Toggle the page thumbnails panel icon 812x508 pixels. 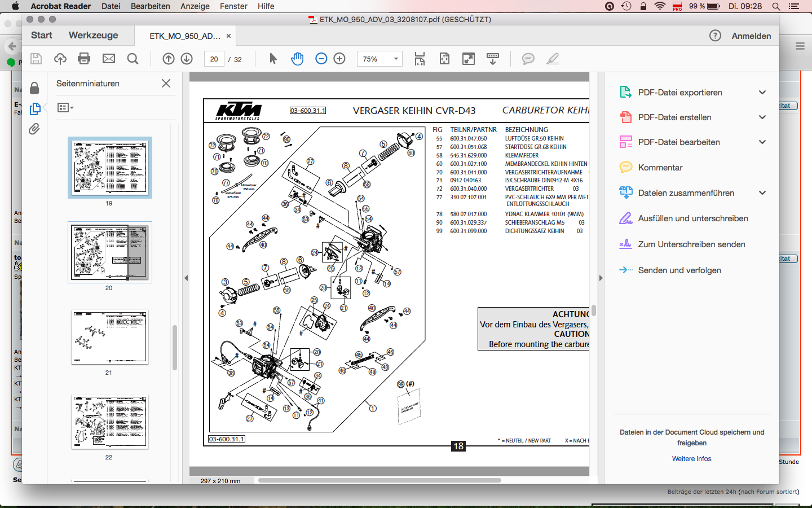(x=34, y=108)
